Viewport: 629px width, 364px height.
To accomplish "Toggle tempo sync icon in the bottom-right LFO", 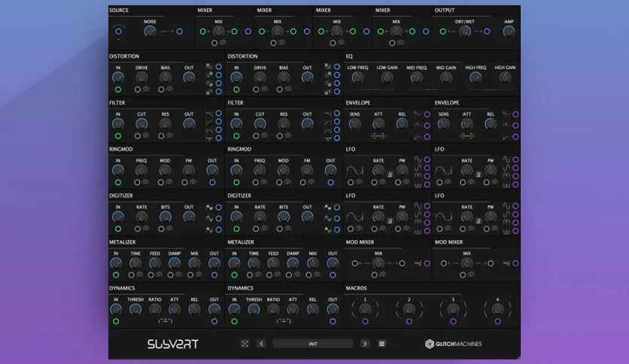I will click(479, 221).
